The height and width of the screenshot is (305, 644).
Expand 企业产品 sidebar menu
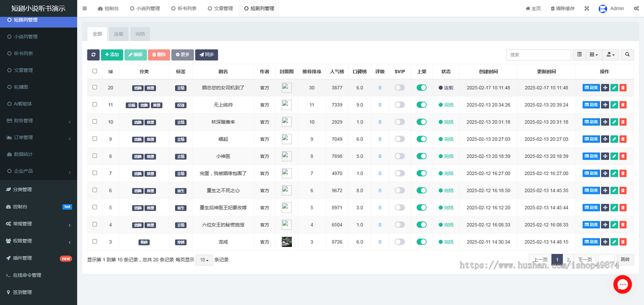39,171
